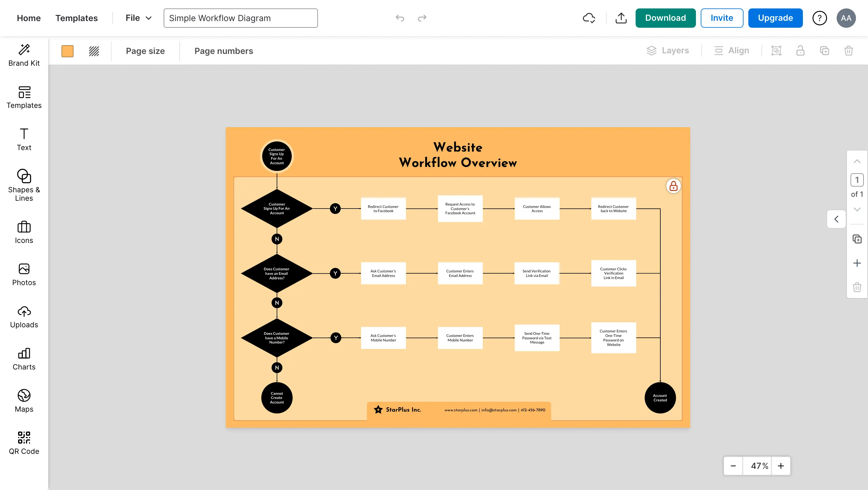The width and height of the screenshot is (868, 490).
Task: Click the Shapes and Lines tool
Action: 24,185
